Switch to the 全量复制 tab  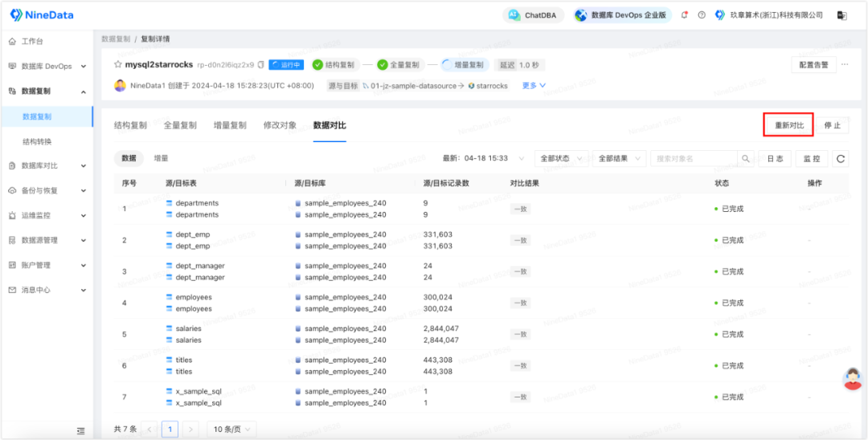[180, 125]
